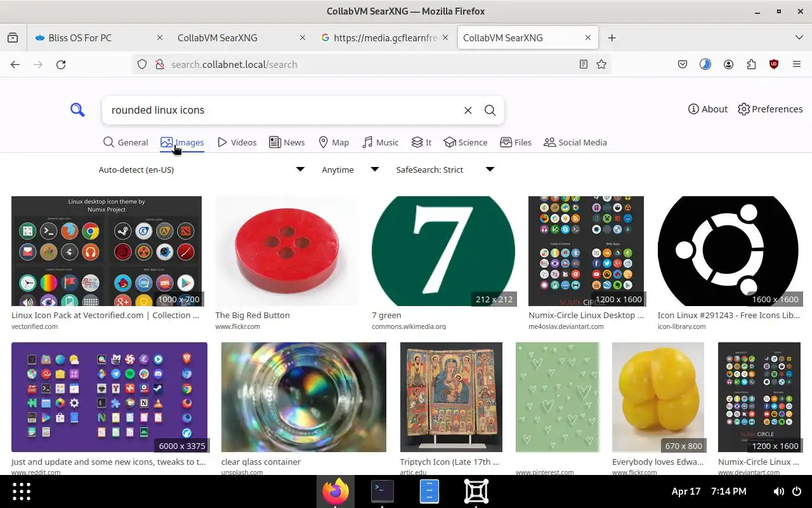Open the 7 green image result
Image resolution: width=812 pixels, height=508 pixels.
[443, 251]
